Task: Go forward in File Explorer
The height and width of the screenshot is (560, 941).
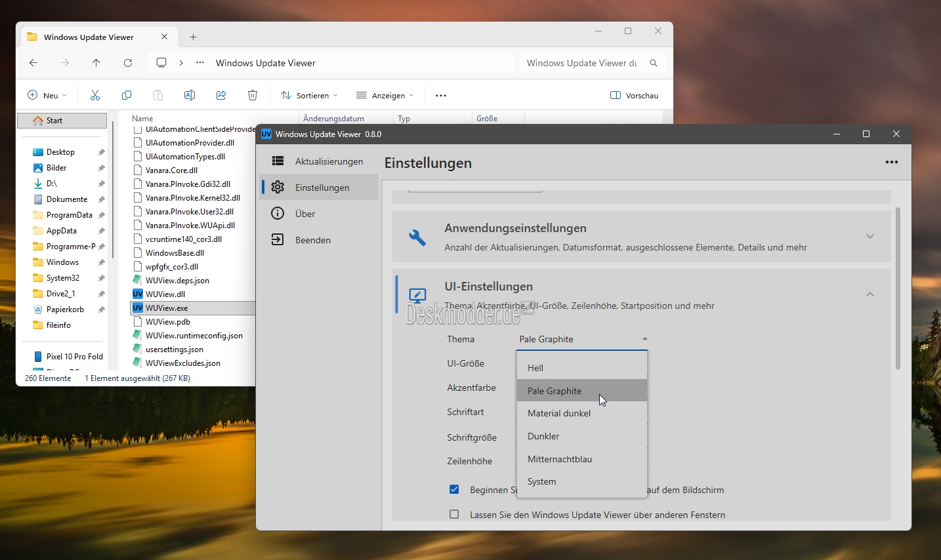Action: [65, 63]
